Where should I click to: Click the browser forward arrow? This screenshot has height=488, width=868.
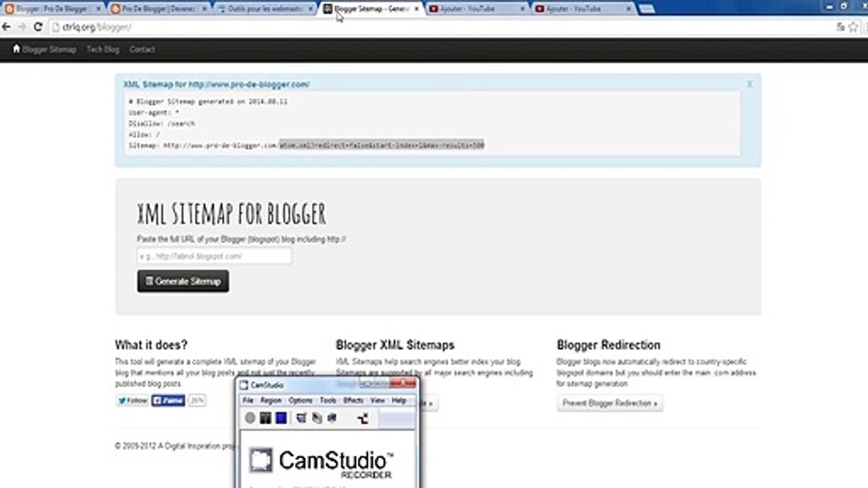[x=22, y=27]
